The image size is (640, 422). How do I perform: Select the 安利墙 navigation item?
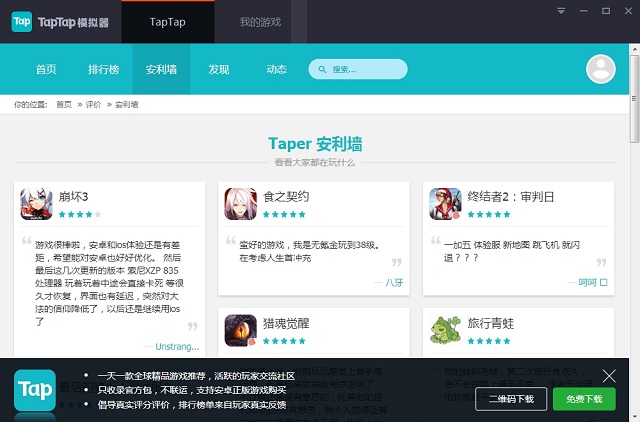click(x=161, y=69)
